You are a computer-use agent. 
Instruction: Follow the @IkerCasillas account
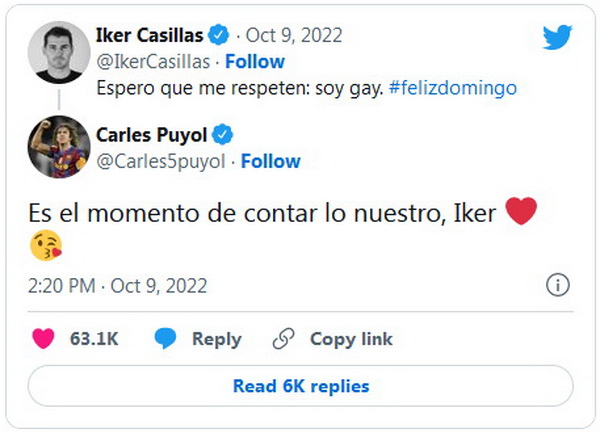coord(255,62)
